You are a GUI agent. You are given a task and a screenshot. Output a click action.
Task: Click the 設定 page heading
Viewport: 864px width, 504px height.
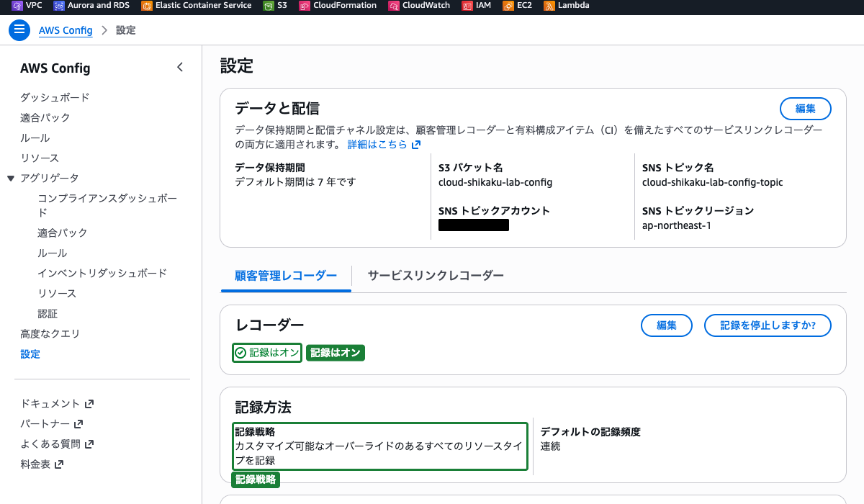[x=237, y=66]
